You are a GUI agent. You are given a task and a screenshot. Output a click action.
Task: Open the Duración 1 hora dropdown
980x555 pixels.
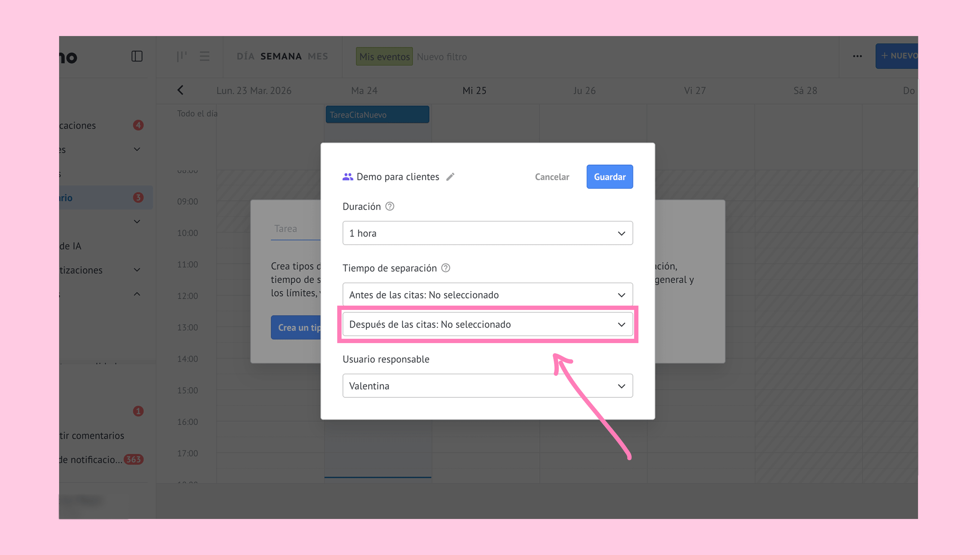487,233
